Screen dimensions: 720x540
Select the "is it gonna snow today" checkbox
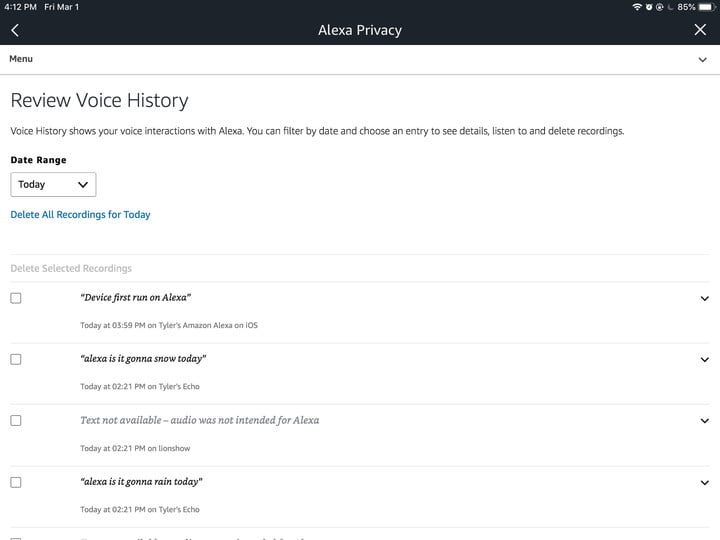[x=16, y=359]
